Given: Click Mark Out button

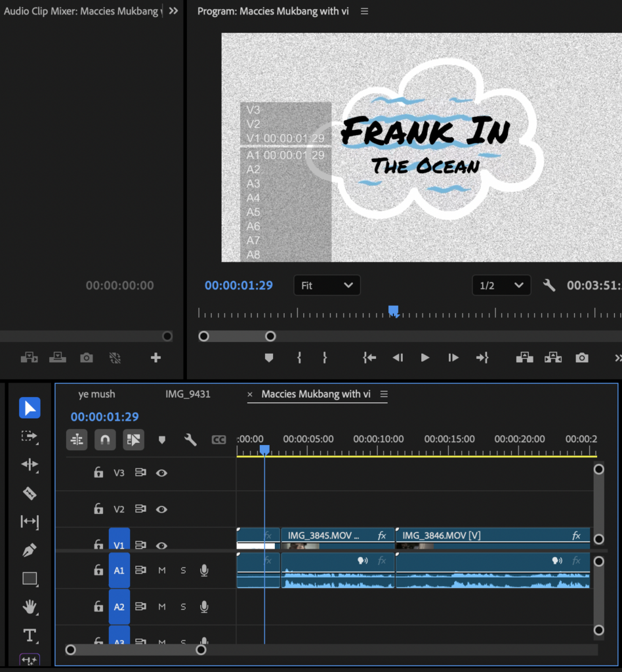Looking at the screenshot, I should click(x=325, y=358).
